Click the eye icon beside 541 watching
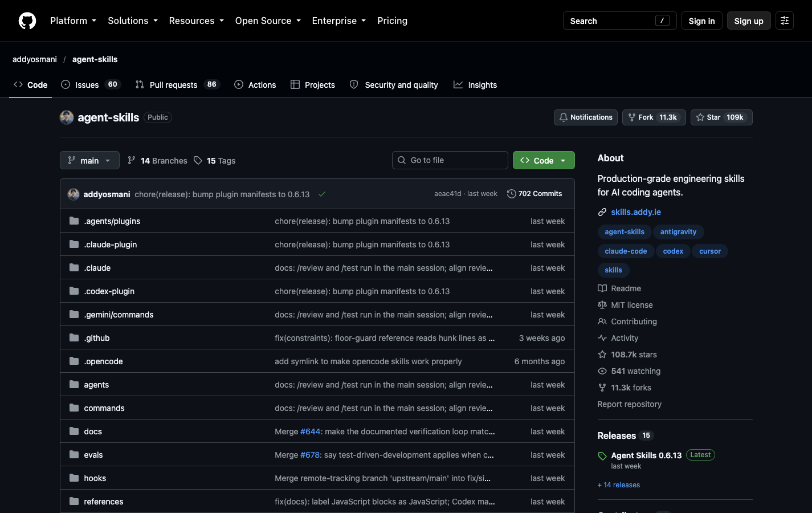 (602, 371)
